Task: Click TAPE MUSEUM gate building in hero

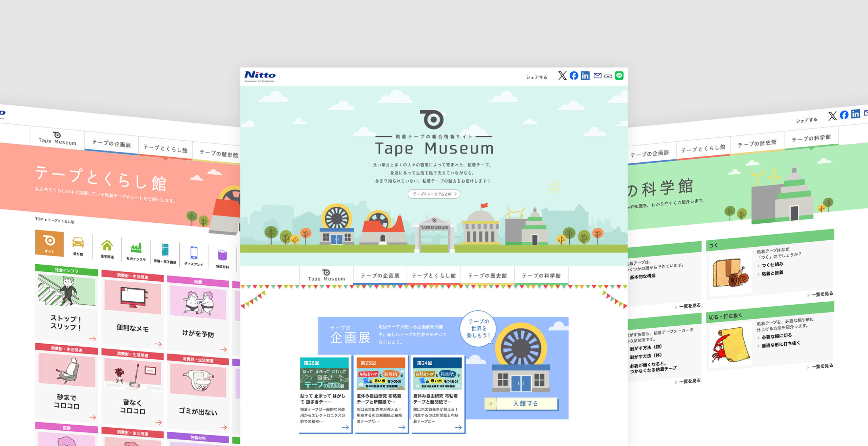Action: pyautogui.click(x=434, y=234)
